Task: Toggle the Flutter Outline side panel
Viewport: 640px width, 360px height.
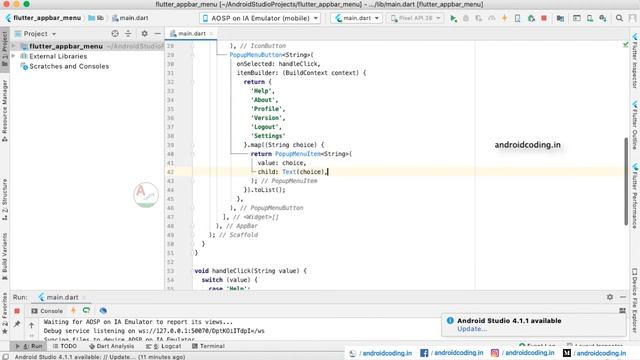Action: pos(635,125)
